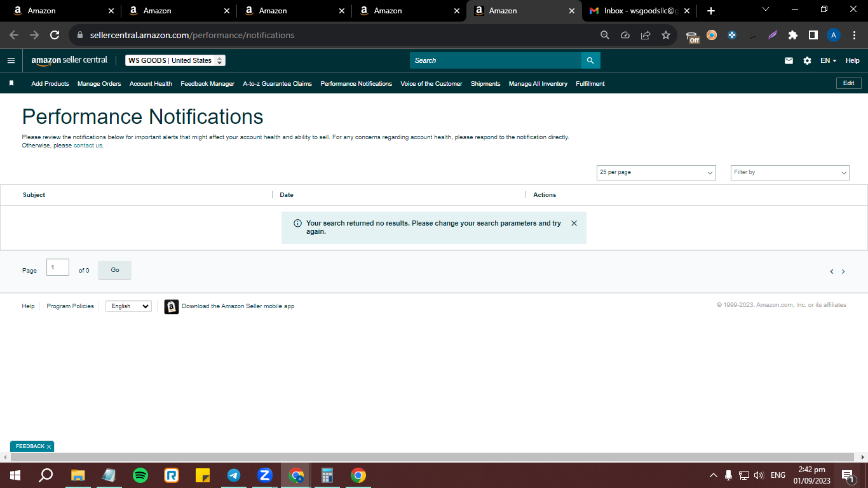The height and width of the screenshot is (488, 868).
Task: Show hidden system tray icons
Action: click(713, 475)
